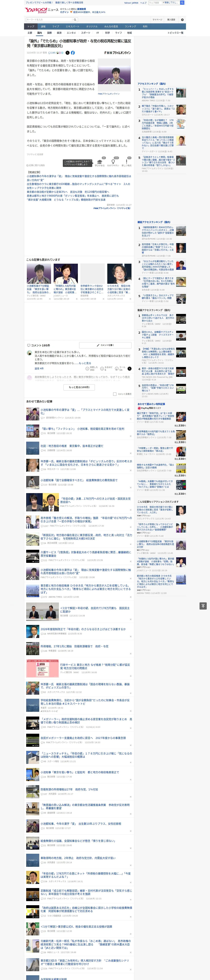Open the 返信 4件 replies link
Screen dimensions: 210x980
pyautogui.click(x=39, y=369)
